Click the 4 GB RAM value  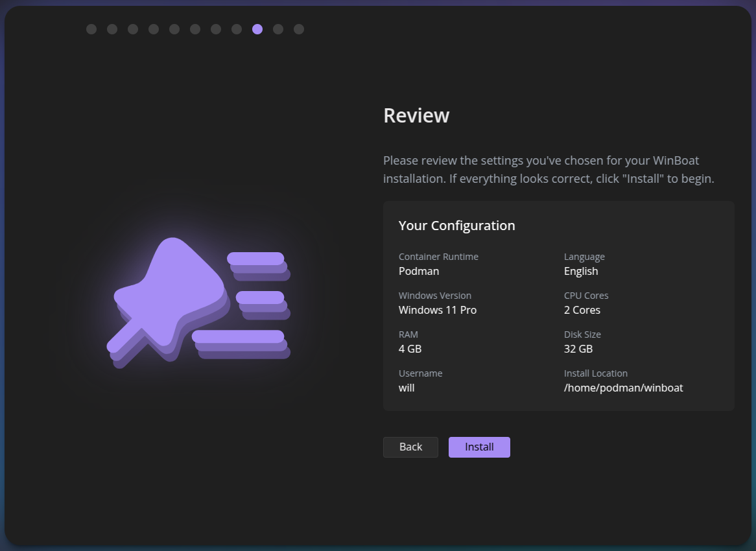[x=410, y=349]
